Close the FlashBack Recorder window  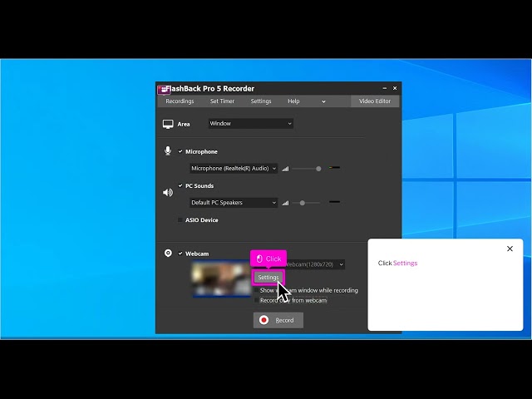click(395, 88)
